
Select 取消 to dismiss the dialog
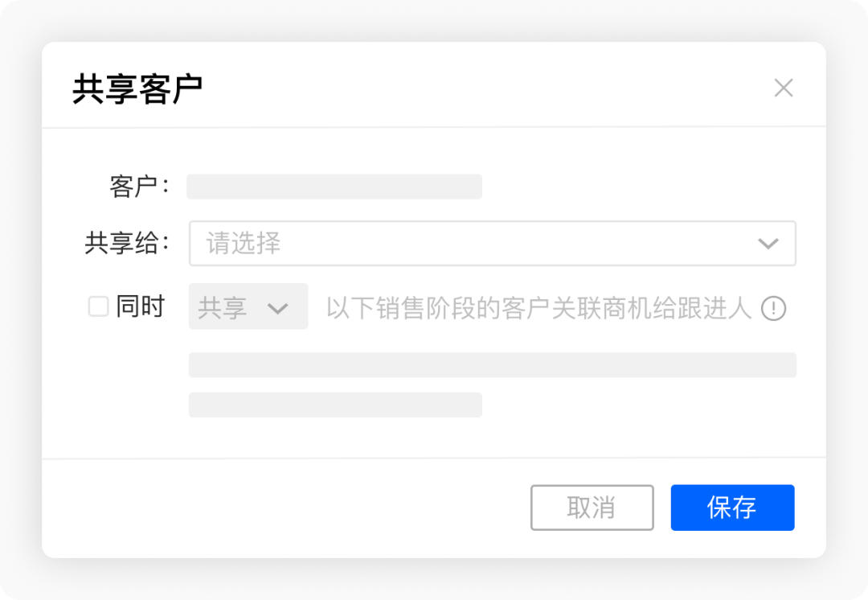592,508
